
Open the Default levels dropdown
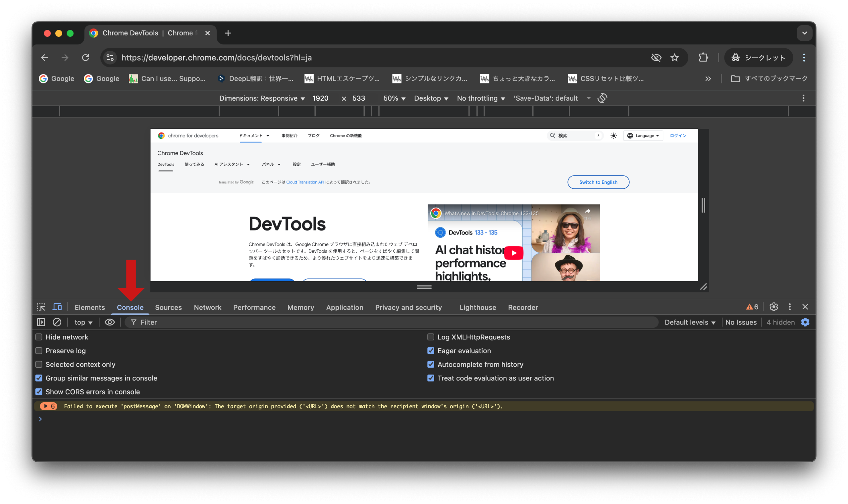tap(690, 322)
